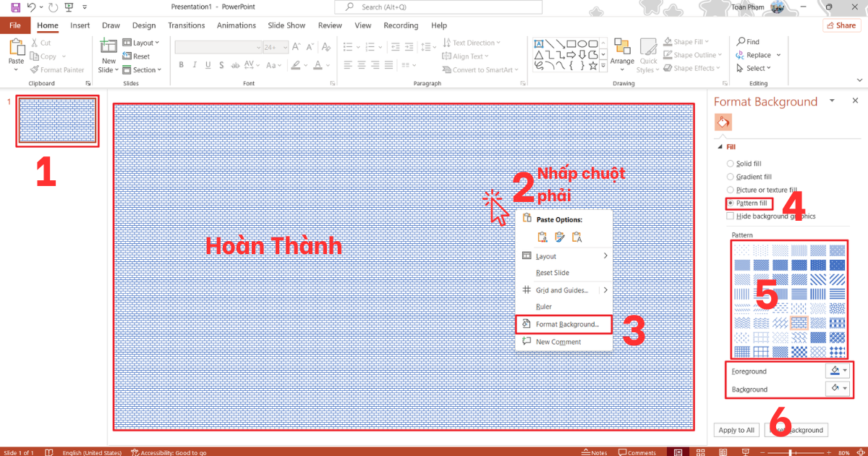Screen dimensions: 868x456
Task: Click the Paste clipboard icon
Action: (16, 48)
